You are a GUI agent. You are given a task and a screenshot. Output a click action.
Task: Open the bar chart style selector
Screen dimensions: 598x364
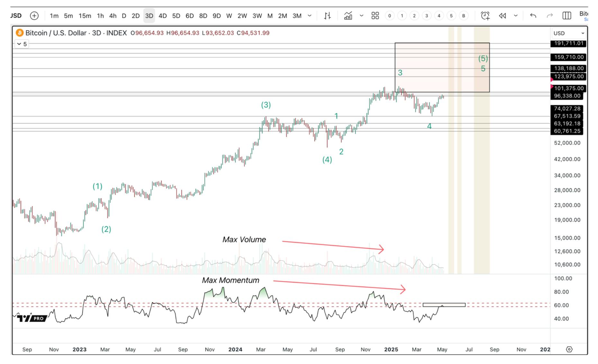[327, 16]
